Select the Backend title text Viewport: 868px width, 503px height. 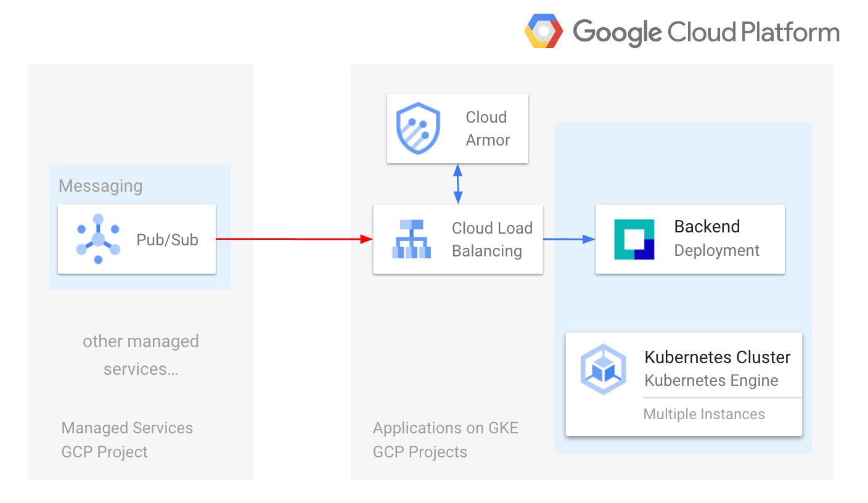707,227
